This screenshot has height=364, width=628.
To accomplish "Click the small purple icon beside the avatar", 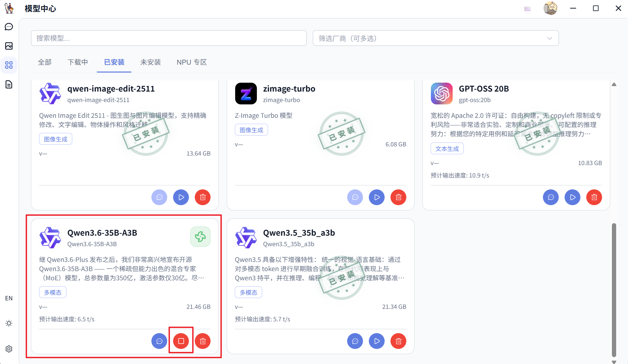I will point(527,9).
